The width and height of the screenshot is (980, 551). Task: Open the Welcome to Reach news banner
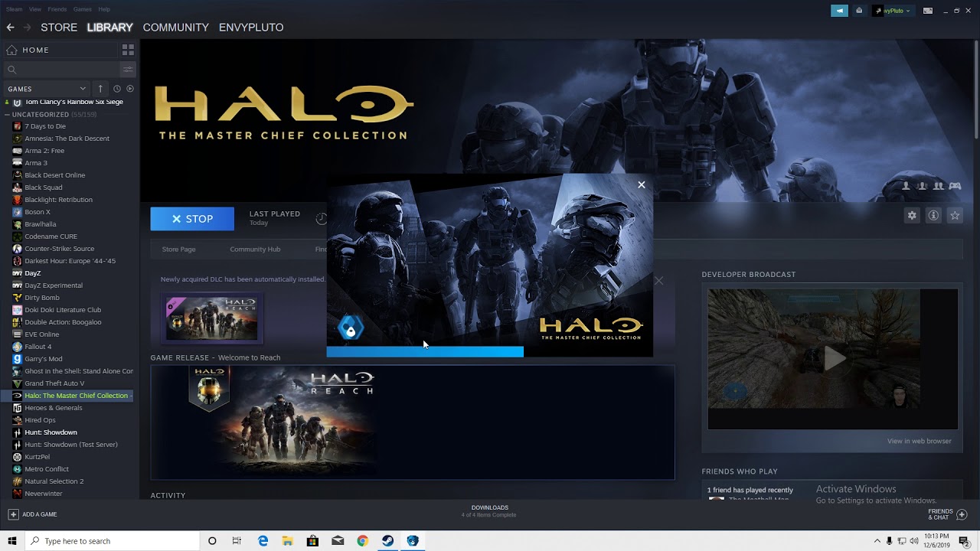click(413, 422)
